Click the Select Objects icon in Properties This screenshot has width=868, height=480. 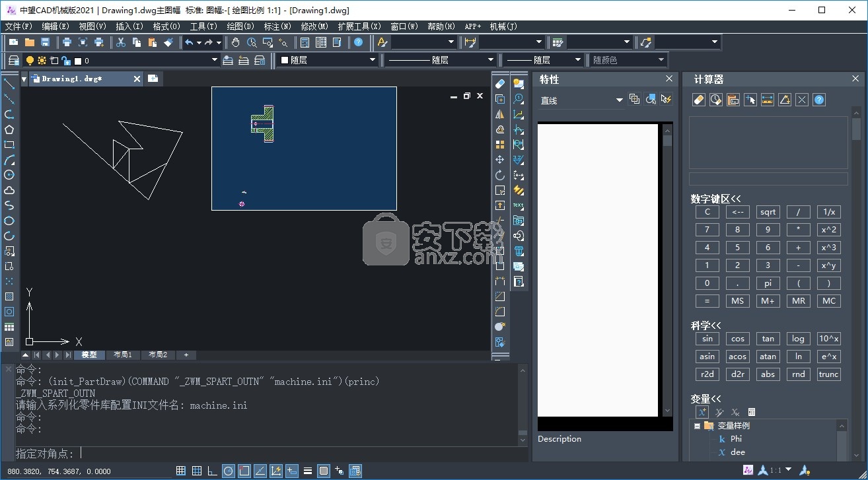click(651, 99)
